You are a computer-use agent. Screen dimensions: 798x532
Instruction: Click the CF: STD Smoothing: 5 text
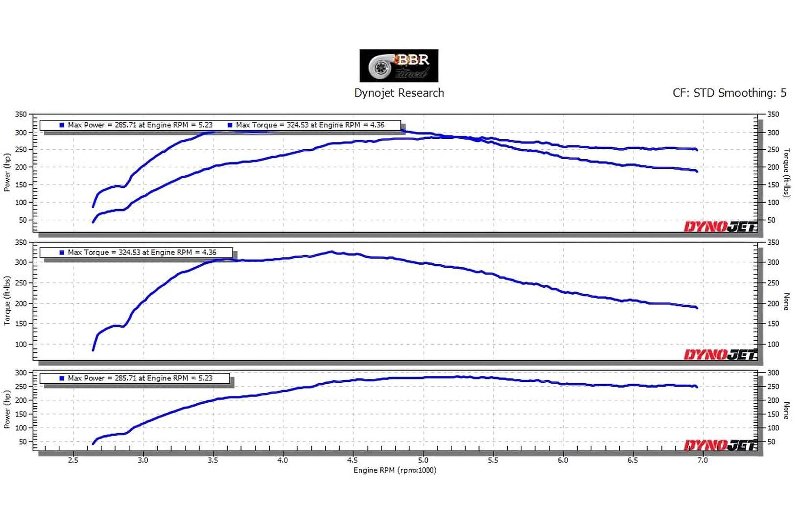(x=729, y=93)
